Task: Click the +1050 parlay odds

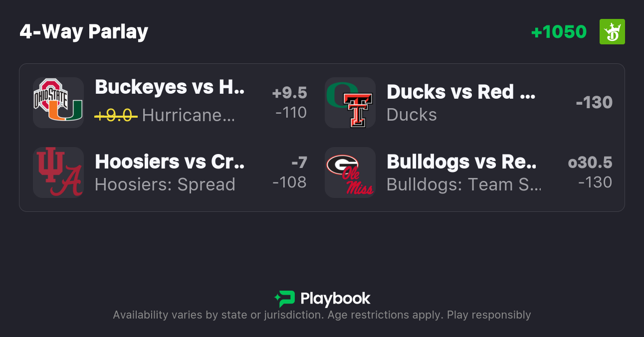Action: pos(559,32)
